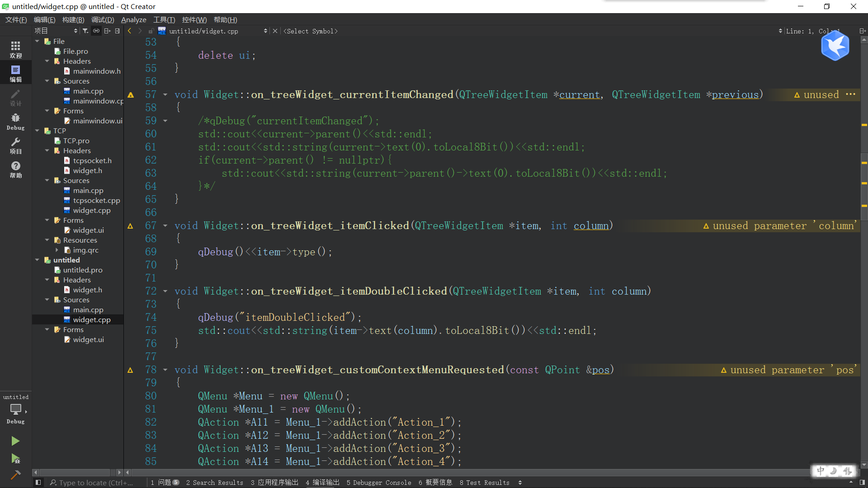This screenshot has width=868, height=488.
Task: Enable synchronize-with-editor link icon above project tree
Action: (96, 31)
